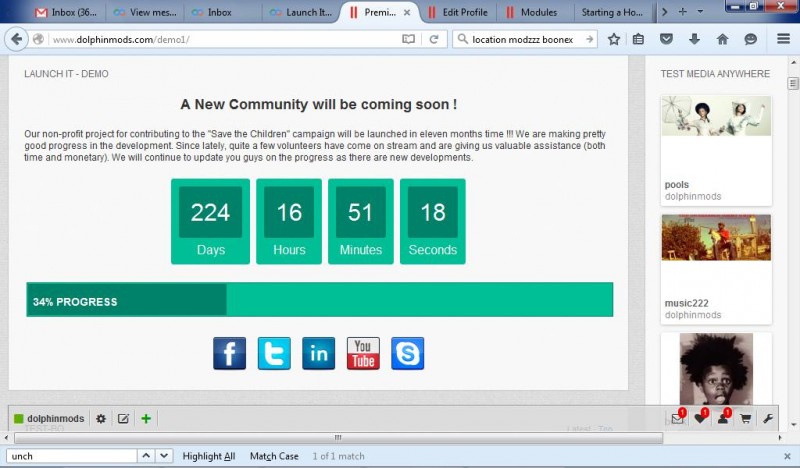Image resolution: width=800 pixels, height=468 pixels.
Task: Click the dolphinmods username in member bar
Action: pos(56,418)
